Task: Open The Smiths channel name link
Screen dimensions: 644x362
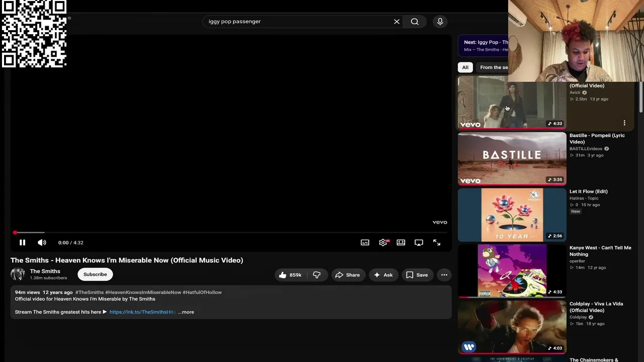Action: [x=45, y=271]
